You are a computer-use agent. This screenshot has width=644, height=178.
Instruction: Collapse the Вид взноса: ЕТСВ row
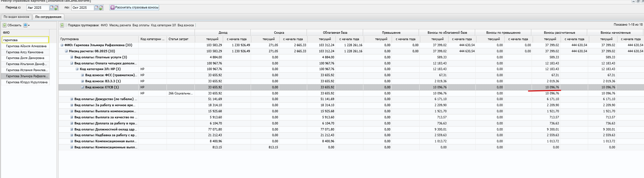pos(82,87)
